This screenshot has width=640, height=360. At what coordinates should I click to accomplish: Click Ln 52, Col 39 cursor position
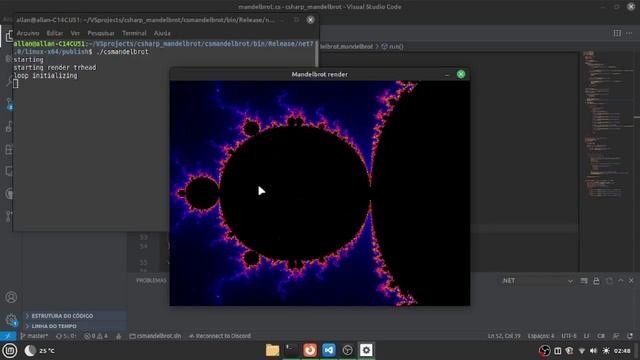[504, 336]
